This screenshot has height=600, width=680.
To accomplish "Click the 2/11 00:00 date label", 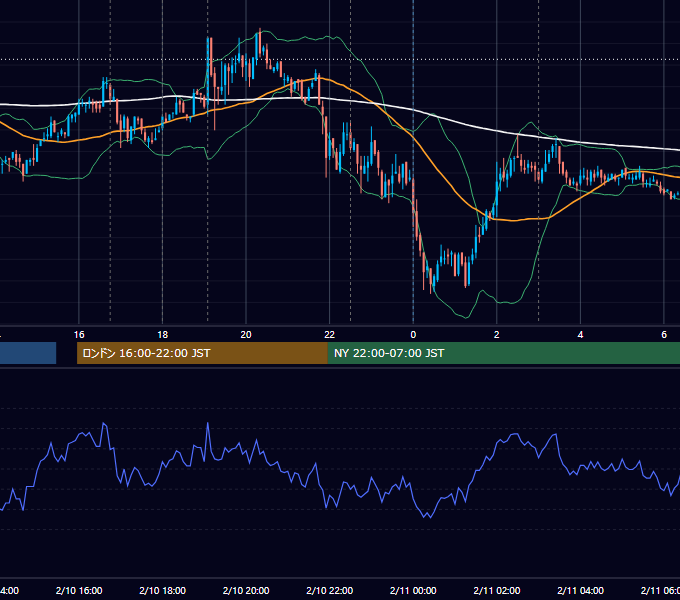I will pos(413,591).
